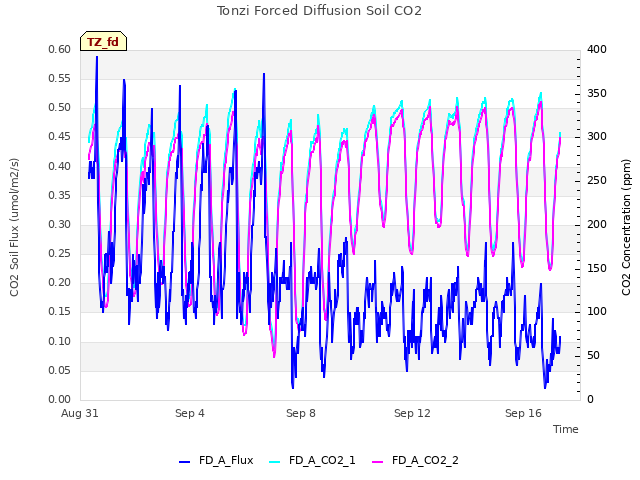Click the 200 right axis tick label

(x=597, y=224)
